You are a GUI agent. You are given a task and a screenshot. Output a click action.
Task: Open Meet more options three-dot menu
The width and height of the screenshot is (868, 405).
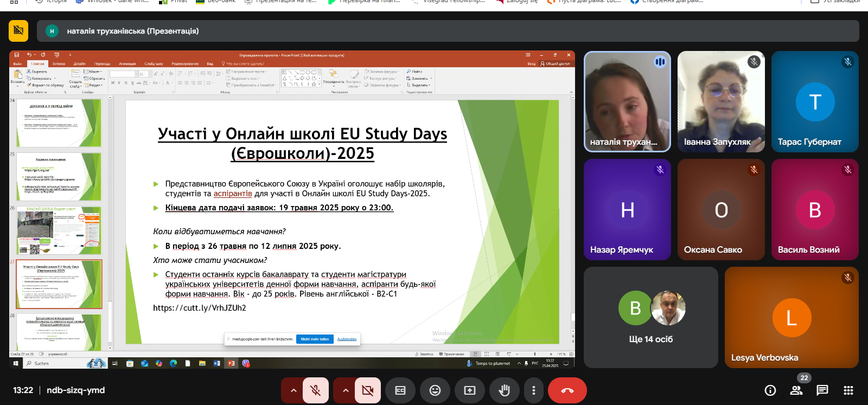click(x=534, y=390)
